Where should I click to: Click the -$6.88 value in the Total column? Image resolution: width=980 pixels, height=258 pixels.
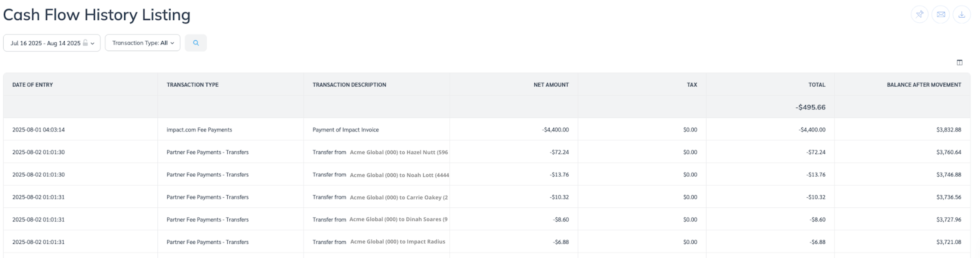point(817,242)
